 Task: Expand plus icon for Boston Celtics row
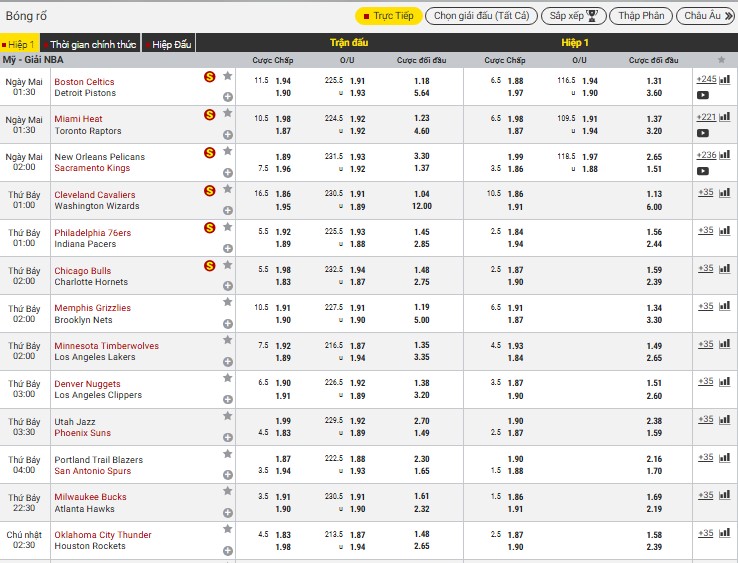(x=228, y=97)
